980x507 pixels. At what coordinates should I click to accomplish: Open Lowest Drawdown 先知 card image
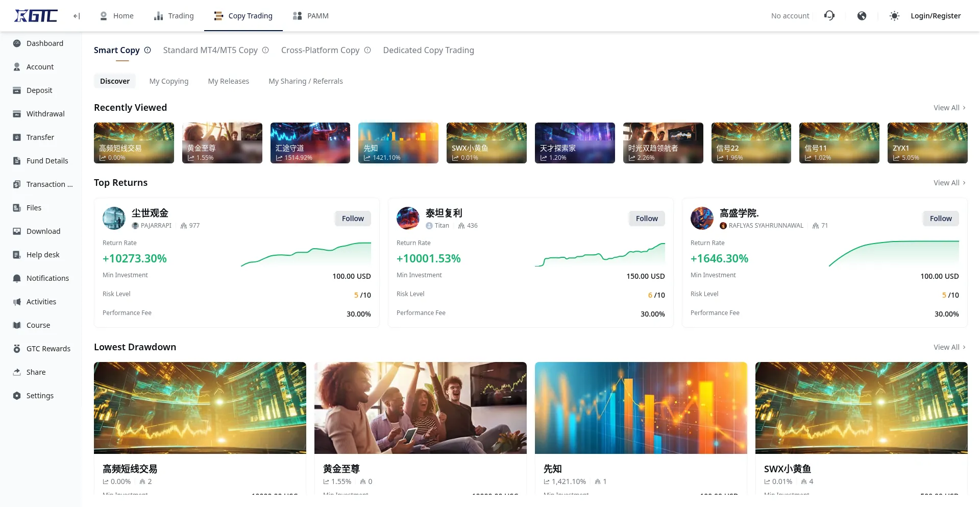tap(641, 408)
